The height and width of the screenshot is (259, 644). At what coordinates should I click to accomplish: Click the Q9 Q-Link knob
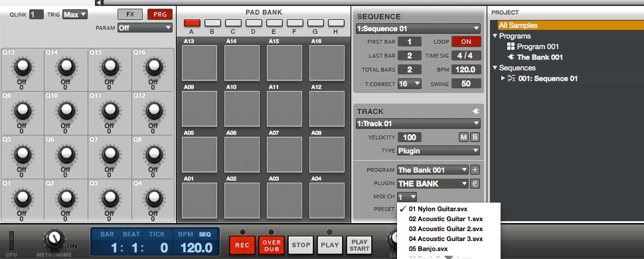tap(23, 110)
